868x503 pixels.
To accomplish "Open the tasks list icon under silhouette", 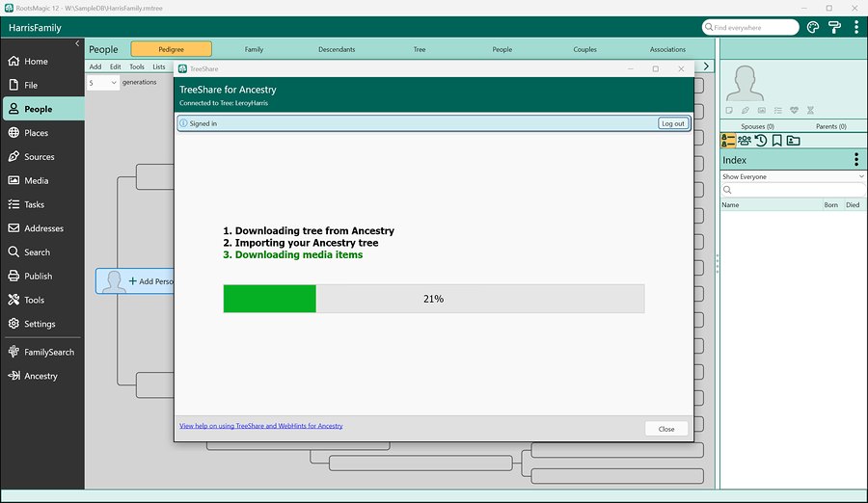I will (777, 110).
